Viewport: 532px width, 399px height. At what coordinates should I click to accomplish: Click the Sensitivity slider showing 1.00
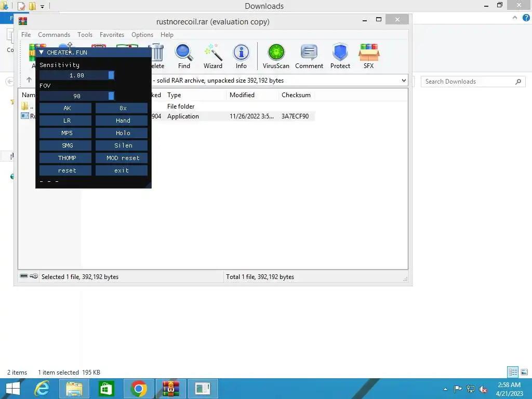click(77, 75)
